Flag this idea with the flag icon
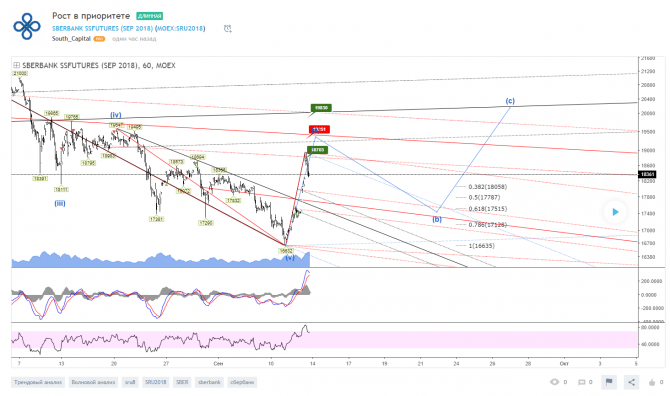Image resolution: width=670 pixels, height=396 pixels. 609,382
